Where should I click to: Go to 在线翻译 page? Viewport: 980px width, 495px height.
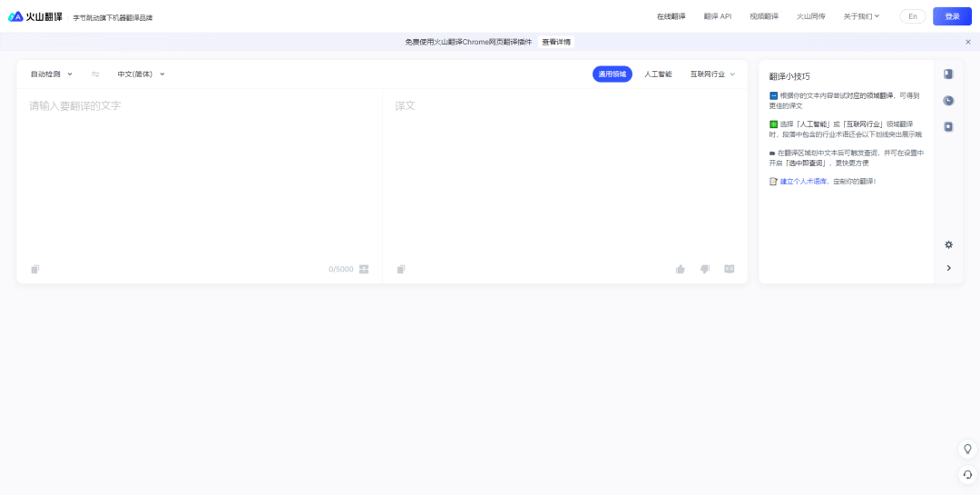(x=671, y=16)
